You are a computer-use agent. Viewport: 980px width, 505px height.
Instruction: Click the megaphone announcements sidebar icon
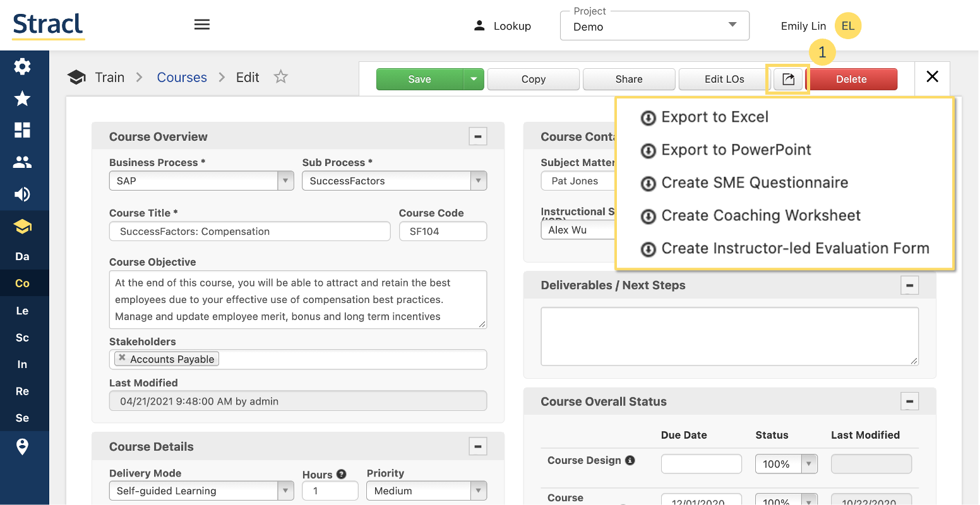[22, 194]
